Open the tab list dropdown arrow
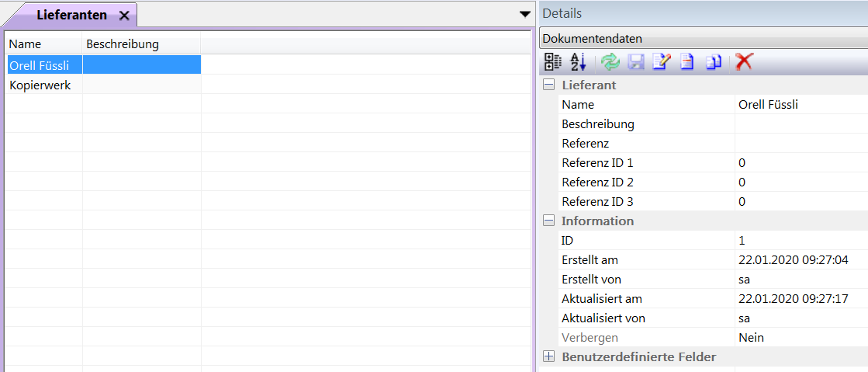868x372 pixels. [x=524, y=15]
